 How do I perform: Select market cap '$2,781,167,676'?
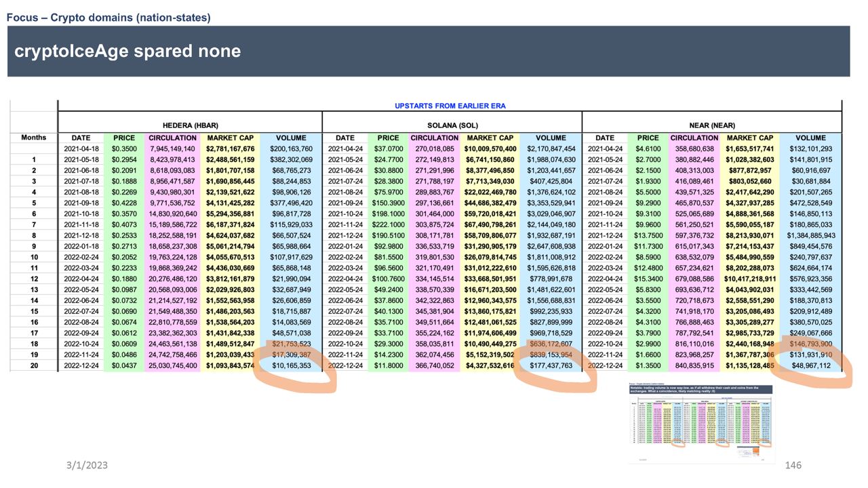point(230,148)
